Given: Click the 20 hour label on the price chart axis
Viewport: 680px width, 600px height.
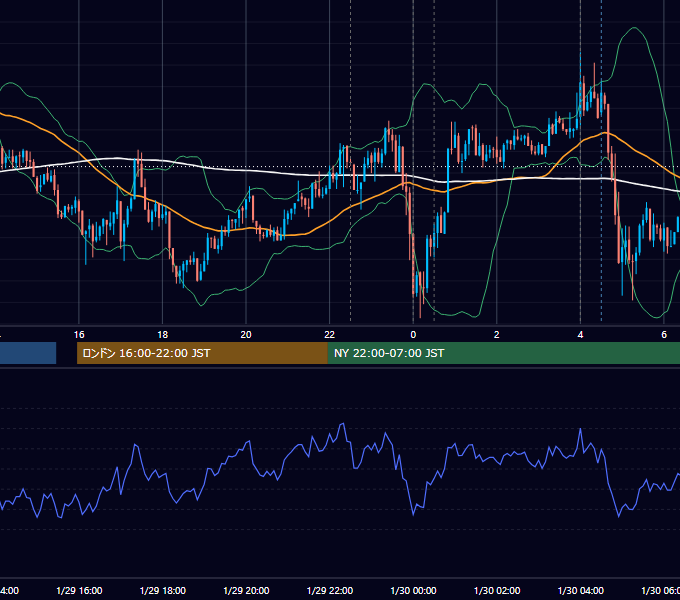Looking at the screenshot, I should [x=246, y=335].
